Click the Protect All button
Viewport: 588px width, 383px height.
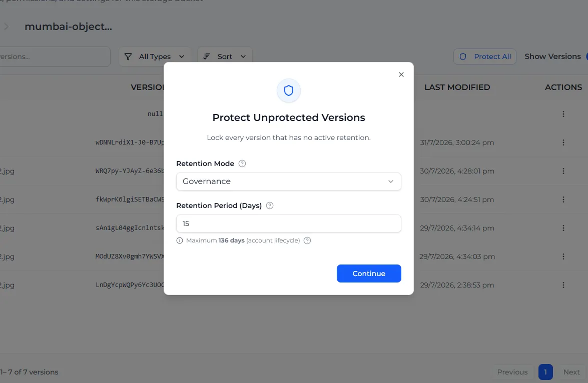pos(484,56)
